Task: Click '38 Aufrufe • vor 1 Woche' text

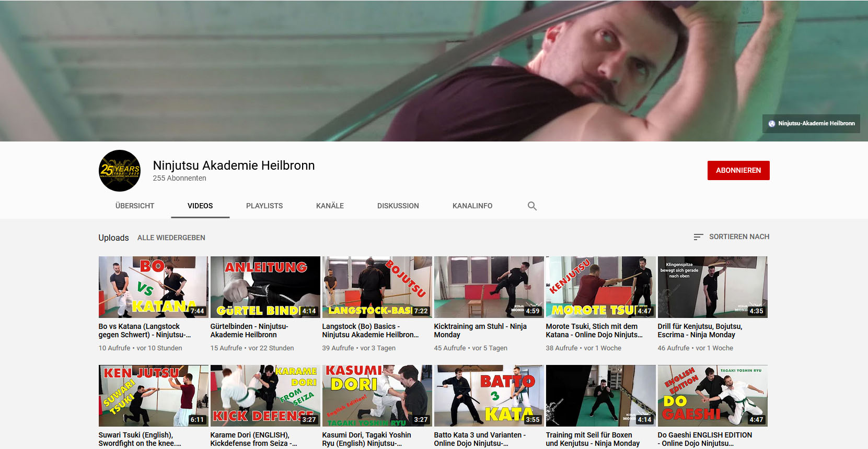Action: (584, 348)
